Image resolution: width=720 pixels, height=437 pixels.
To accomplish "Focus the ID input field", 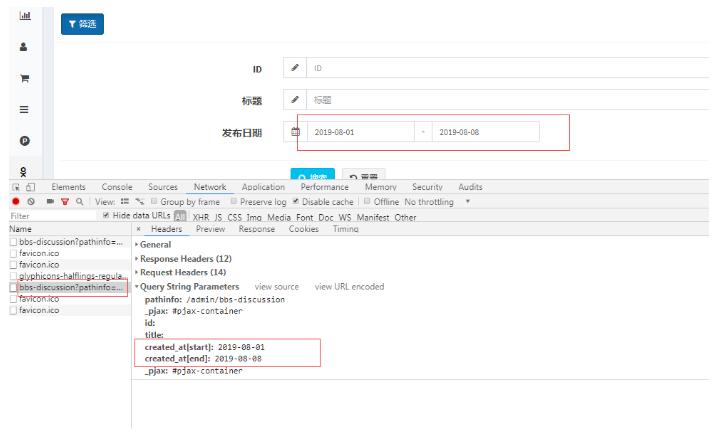I will (x=507, y=68).
